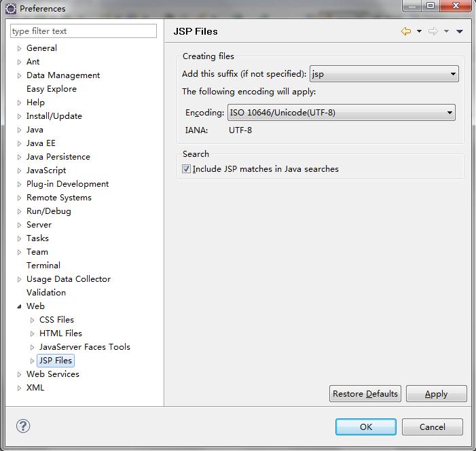The width and height of the screenshot is (476, 451).
Task: Expand the Usage Data Collector node
Action: coord(19,279)
